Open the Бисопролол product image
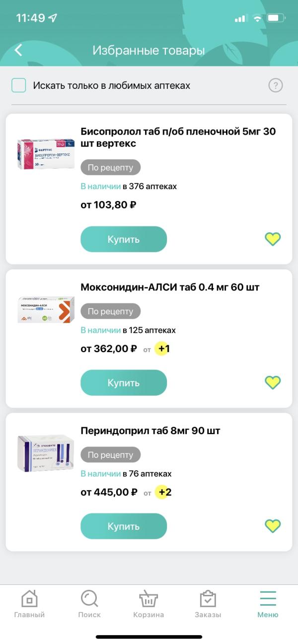This screenshot has width=298, height=644. point(46,155)
